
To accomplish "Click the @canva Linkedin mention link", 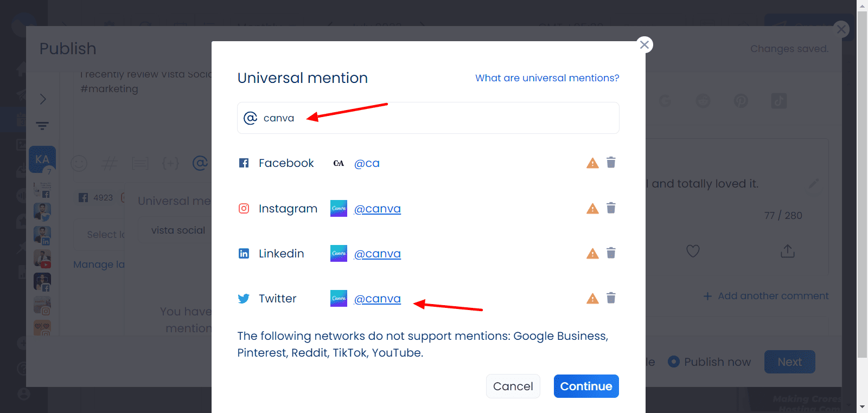I will [377, 254].
